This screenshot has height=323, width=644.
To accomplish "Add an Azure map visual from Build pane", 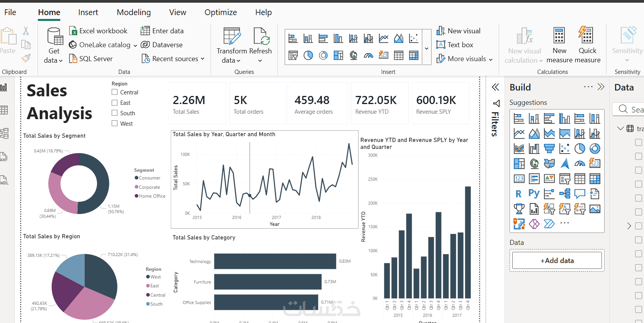I will pyautogui.click(x=565, y=164).
